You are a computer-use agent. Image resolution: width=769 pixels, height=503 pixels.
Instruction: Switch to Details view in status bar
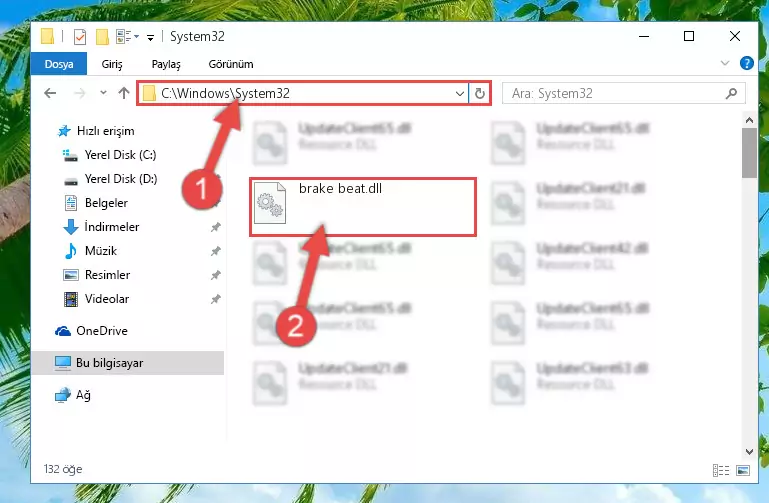tap(720, 471)
